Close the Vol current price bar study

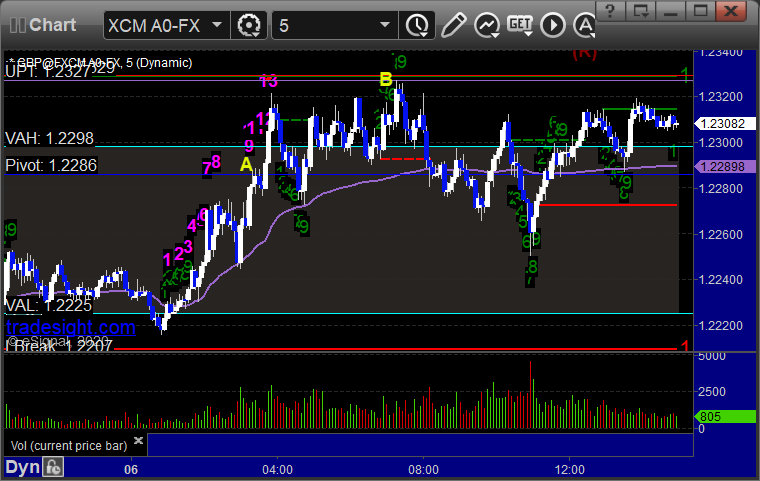pos(138,441)
